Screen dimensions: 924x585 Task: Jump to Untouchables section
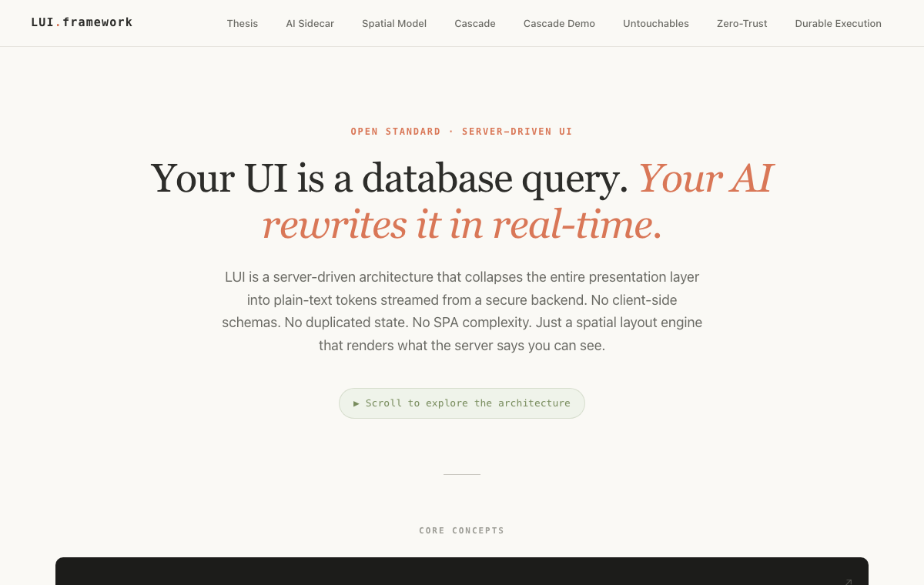(656, 24)
